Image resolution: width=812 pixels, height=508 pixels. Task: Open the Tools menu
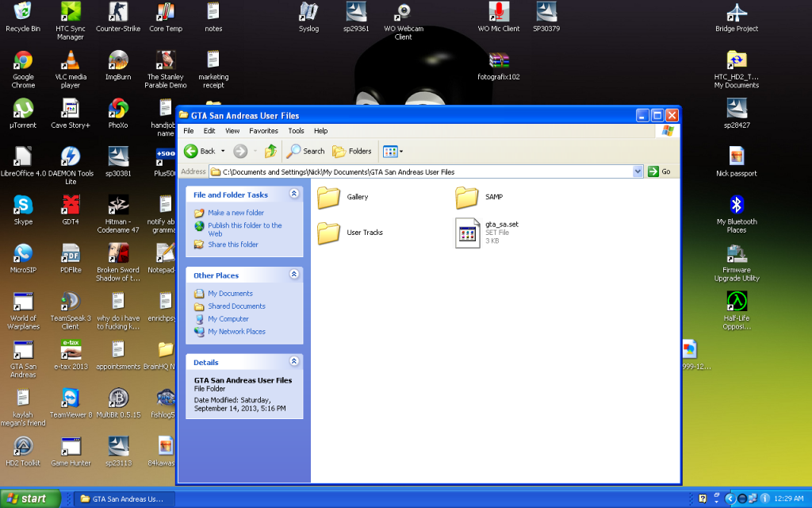(297, 131)
